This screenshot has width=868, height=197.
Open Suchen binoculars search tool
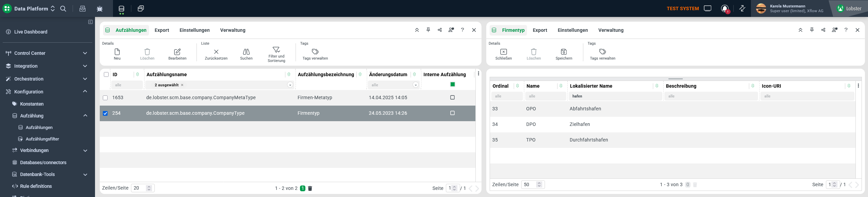coord(246,52)
